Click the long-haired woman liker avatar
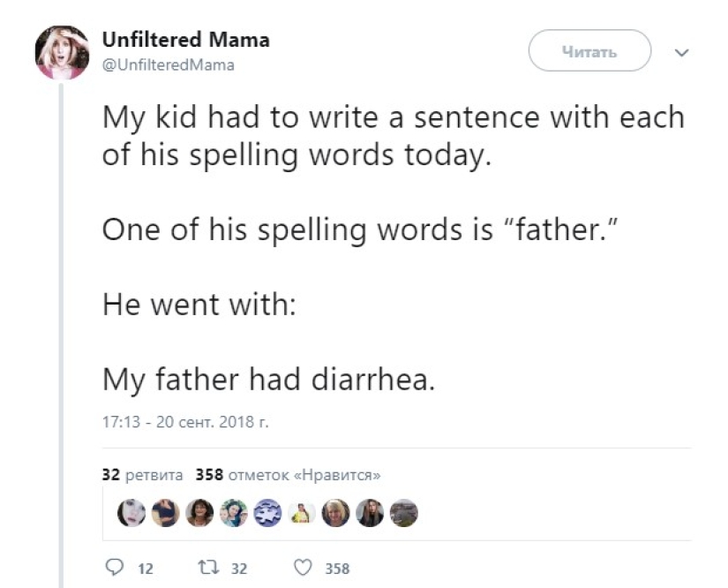Screen dimensions: 728x588 point(370,513)
